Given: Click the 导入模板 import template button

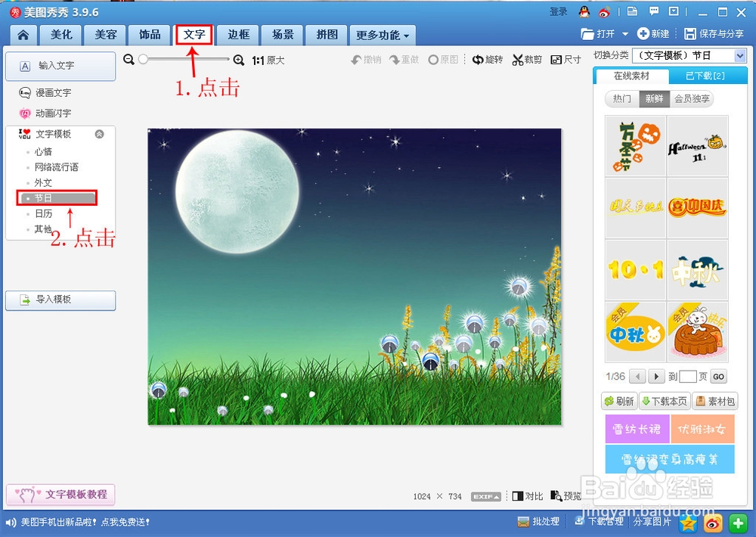Looking at the screenshot, I should click(60, 300).
